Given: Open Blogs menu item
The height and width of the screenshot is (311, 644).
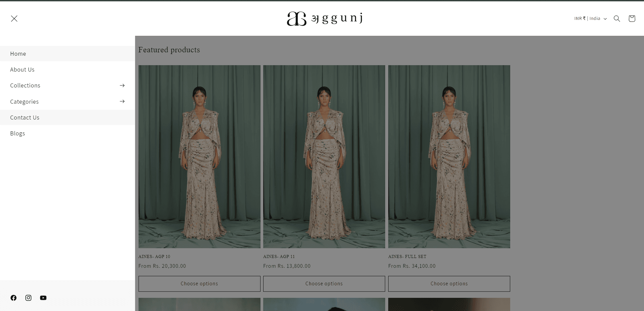Looking at the screenshot, I should 68,133.
